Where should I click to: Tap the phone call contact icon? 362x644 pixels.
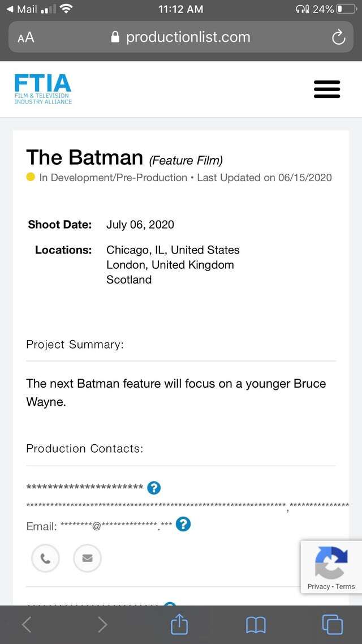[x=45, y=559]
